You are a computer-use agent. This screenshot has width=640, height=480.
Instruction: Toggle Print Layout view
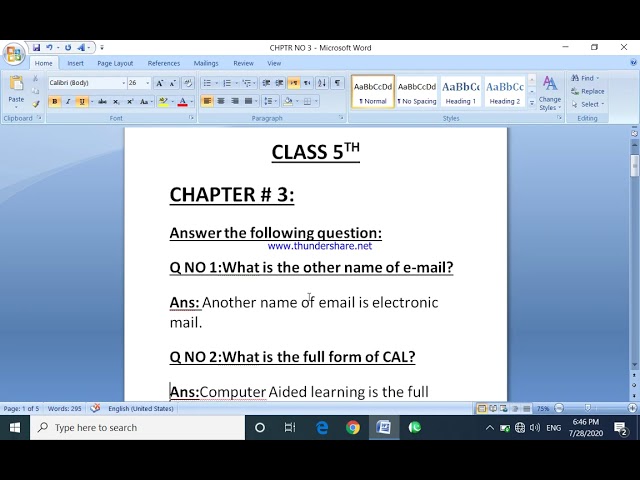click(482, 409)
